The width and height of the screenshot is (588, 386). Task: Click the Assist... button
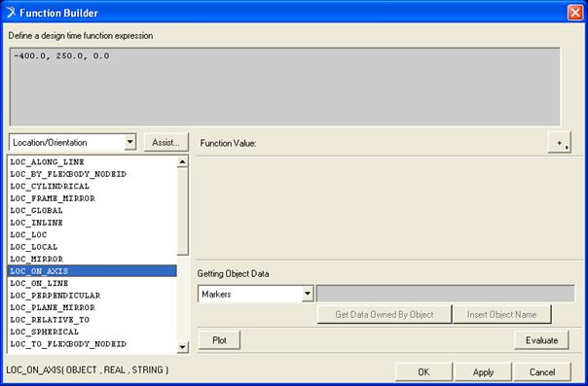click(x=165, y=142)
